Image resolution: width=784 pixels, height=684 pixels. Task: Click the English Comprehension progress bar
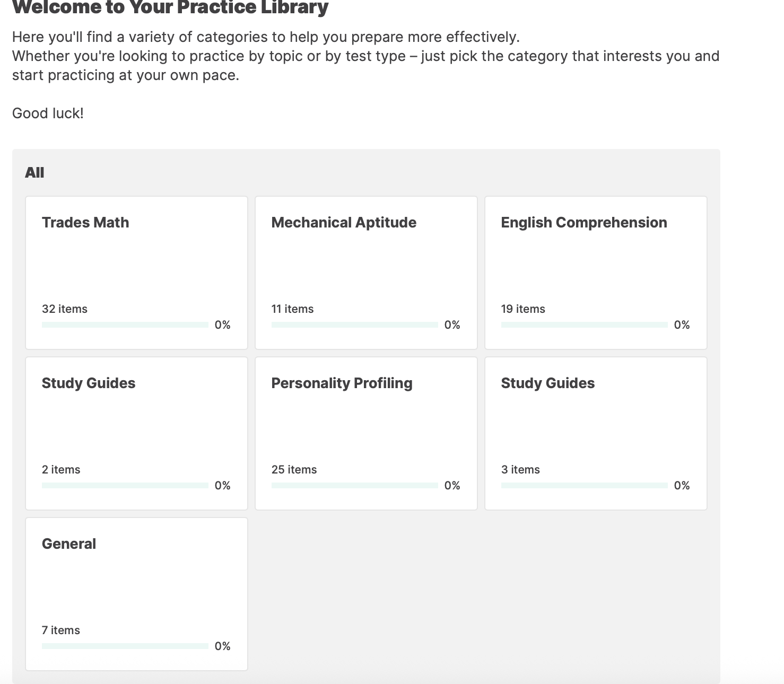584,325
